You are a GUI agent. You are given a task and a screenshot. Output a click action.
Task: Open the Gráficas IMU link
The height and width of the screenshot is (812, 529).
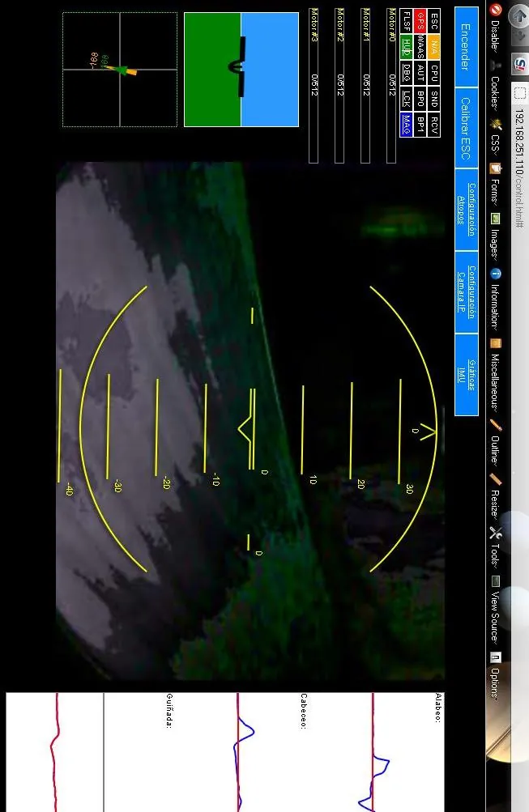pos(467,375)
